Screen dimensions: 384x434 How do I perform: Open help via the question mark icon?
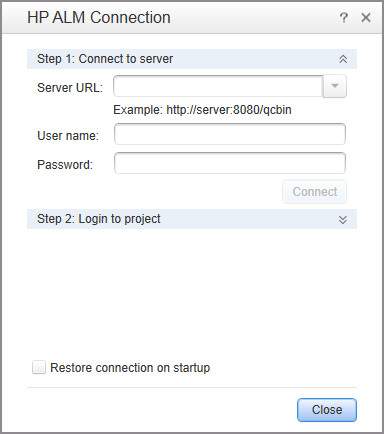pyautogui.click(x=344, y=17)
